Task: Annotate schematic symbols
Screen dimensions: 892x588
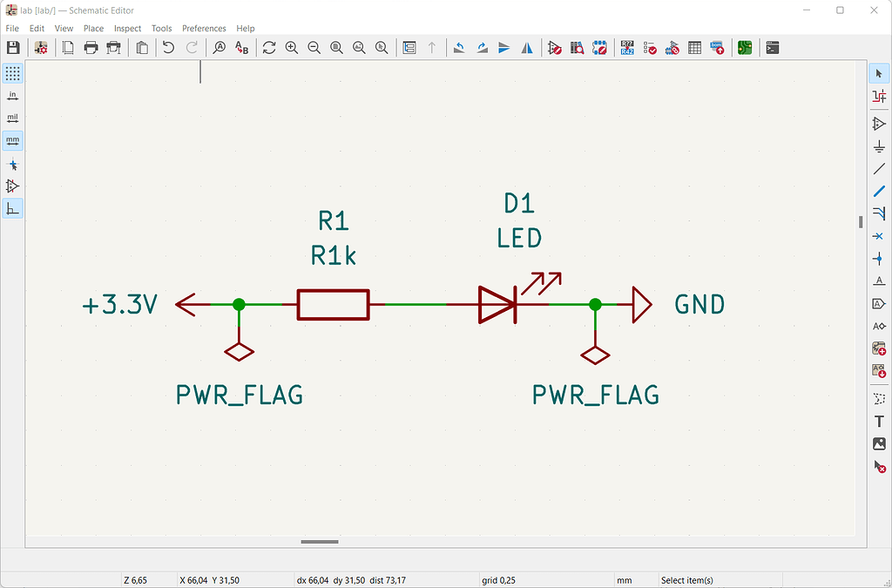Action: coord(627,47)
